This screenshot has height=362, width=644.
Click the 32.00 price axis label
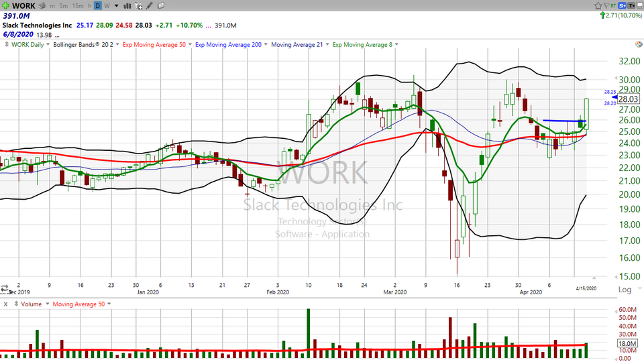(x=630, y=62)
